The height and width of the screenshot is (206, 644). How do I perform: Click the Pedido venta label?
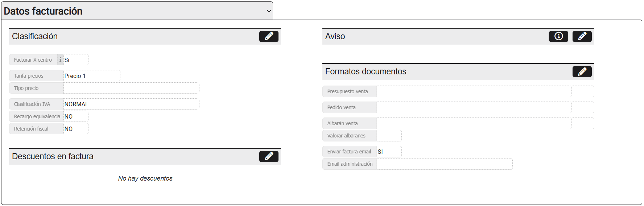[x=341, y=107]
